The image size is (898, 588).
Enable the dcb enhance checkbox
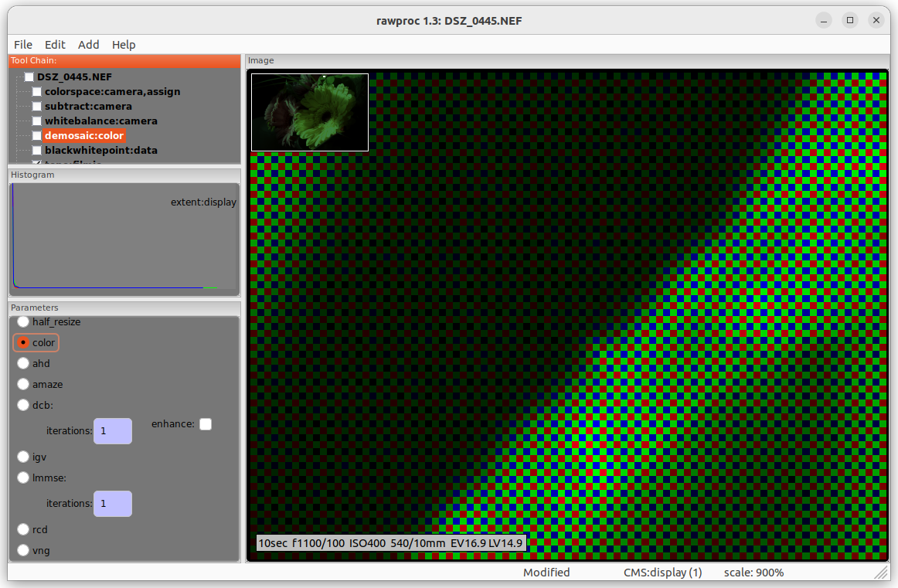pyautogui.click(x=206, y=424)
